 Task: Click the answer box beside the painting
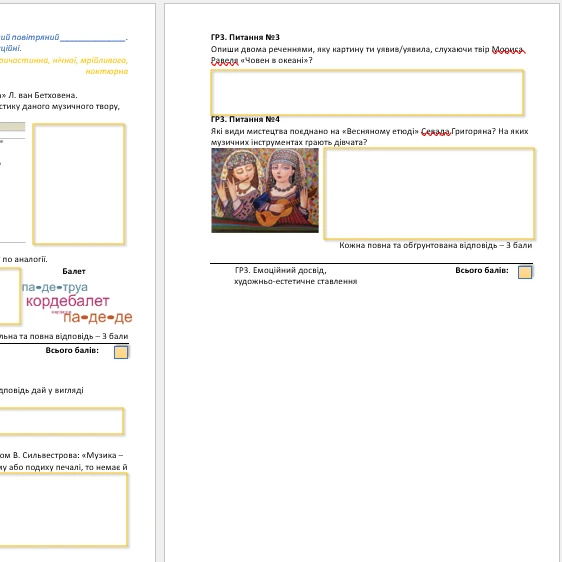[x=429, y=193]
